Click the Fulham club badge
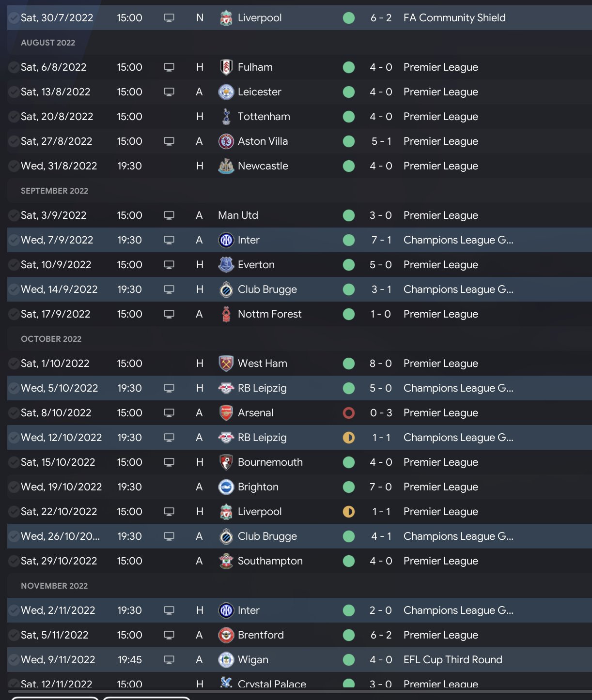The width and height of the screenshot is (592, 700). [226, 67]
